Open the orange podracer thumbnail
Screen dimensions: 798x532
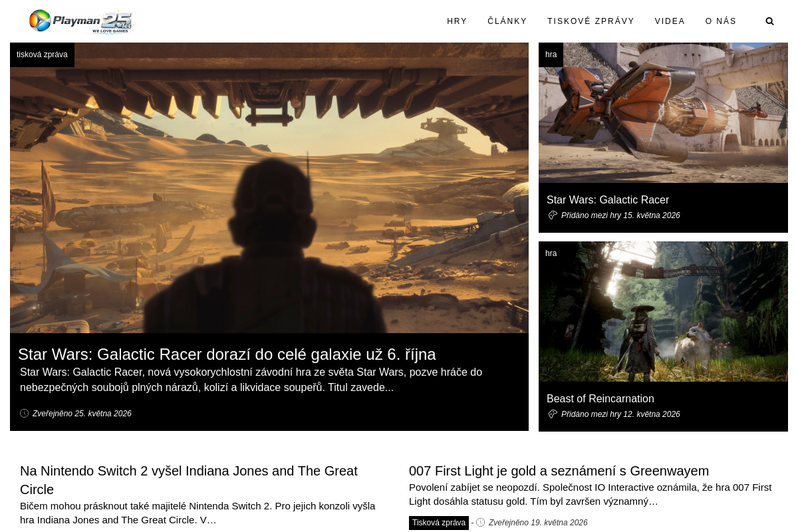(663, 112)
